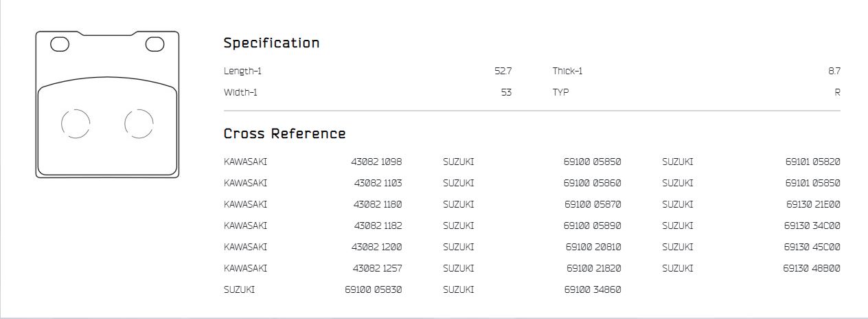Select the Width-1 value 53
The image size is (868, 319).
pyautogui.click(x=506, y=92)
